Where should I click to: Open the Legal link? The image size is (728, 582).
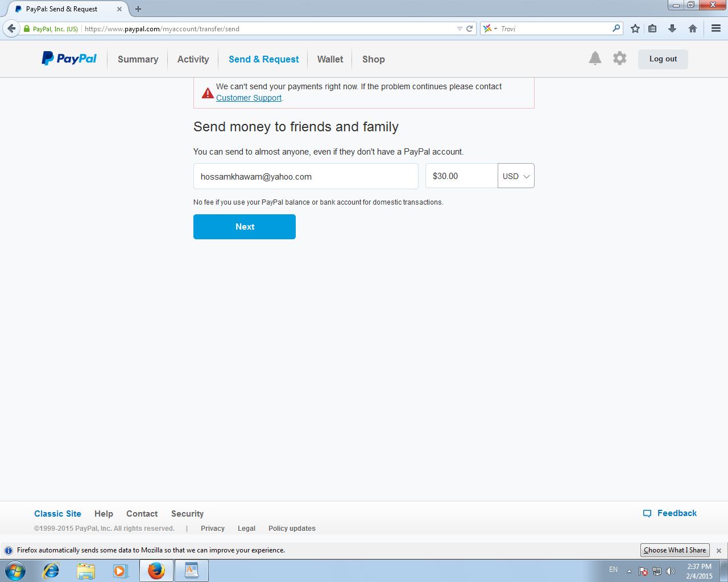246,529
